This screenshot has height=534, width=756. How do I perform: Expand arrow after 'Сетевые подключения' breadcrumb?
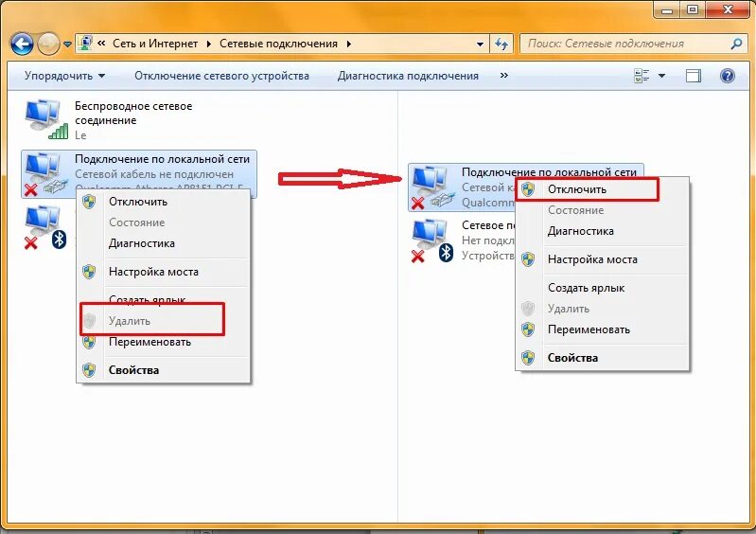click(x=348, y=44)
